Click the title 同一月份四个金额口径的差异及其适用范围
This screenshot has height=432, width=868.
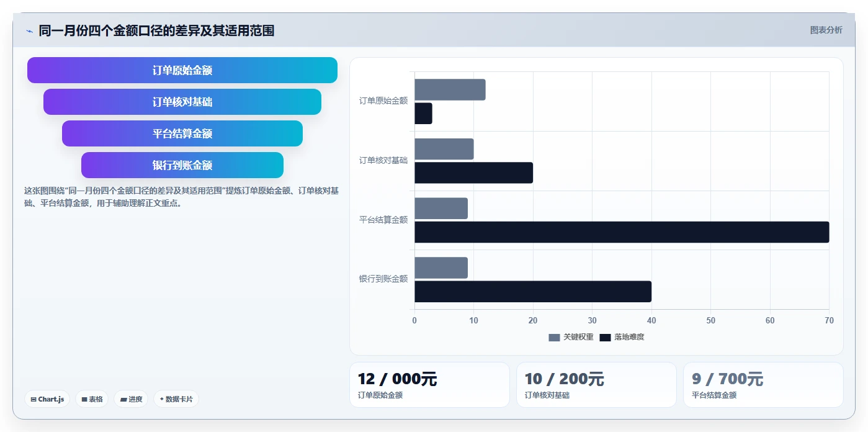[156, 30]
